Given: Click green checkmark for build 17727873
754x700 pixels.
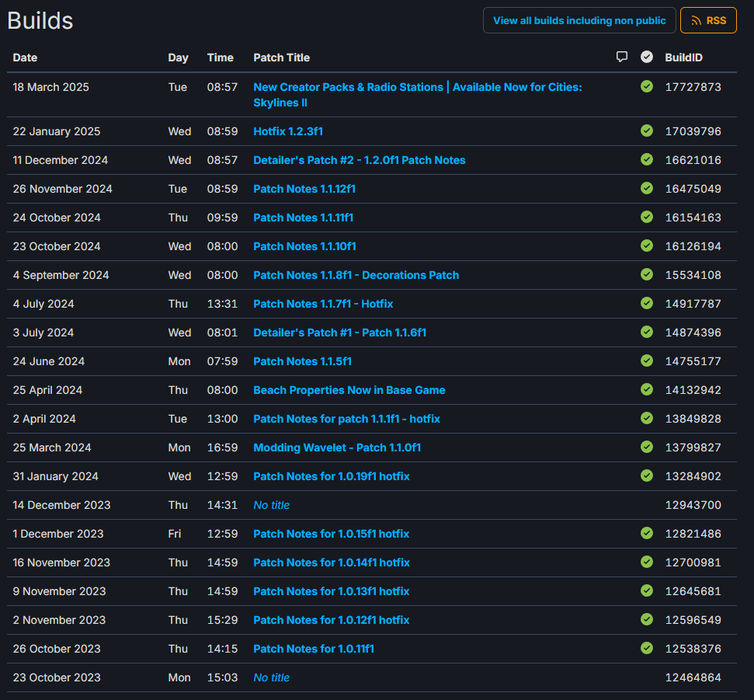Looking at the screenshot, I should (647, 86).
